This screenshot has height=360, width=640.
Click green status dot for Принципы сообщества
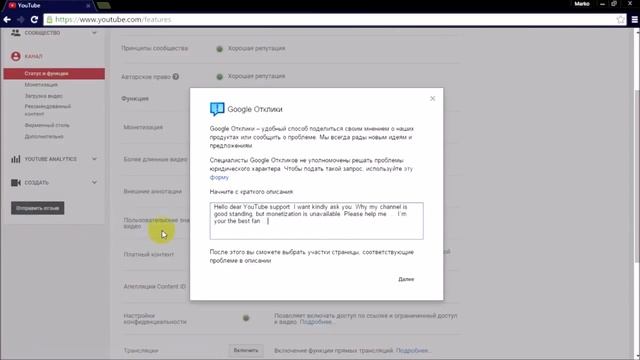[220, 49]
